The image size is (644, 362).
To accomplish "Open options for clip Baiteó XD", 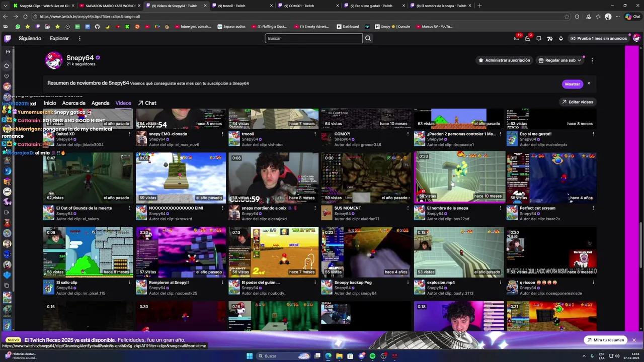I will (x=130, y=134).
